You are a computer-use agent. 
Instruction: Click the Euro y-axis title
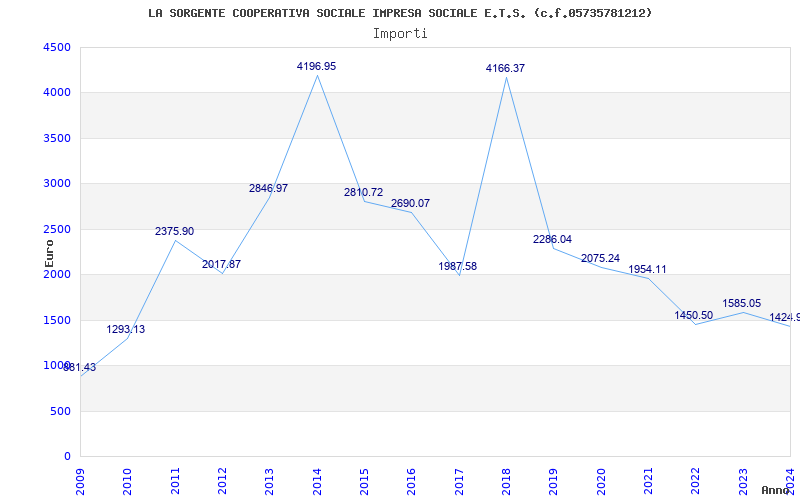coord(49,252)
